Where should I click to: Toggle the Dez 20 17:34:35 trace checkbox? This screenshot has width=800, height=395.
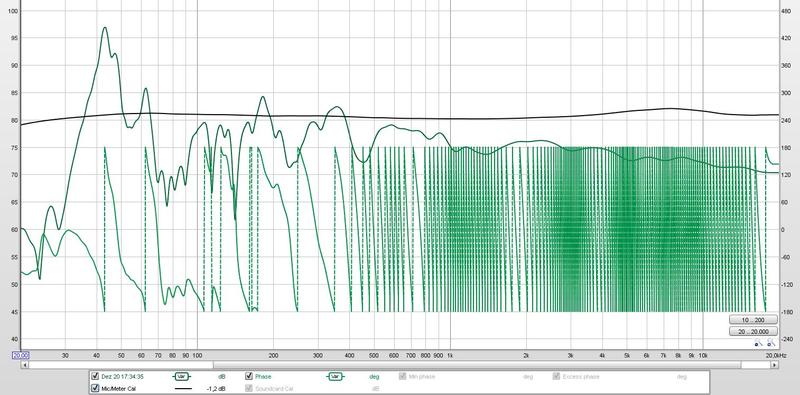click(94, 377)
